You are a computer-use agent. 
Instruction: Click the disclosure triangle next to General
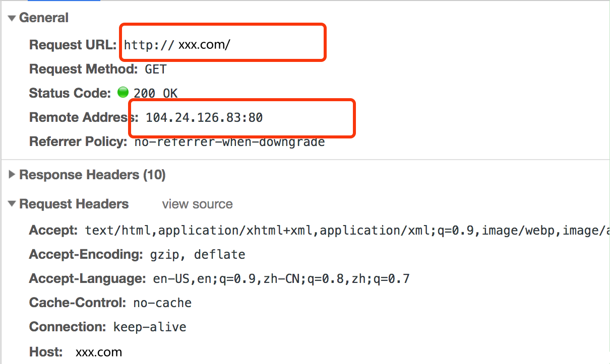11,18
